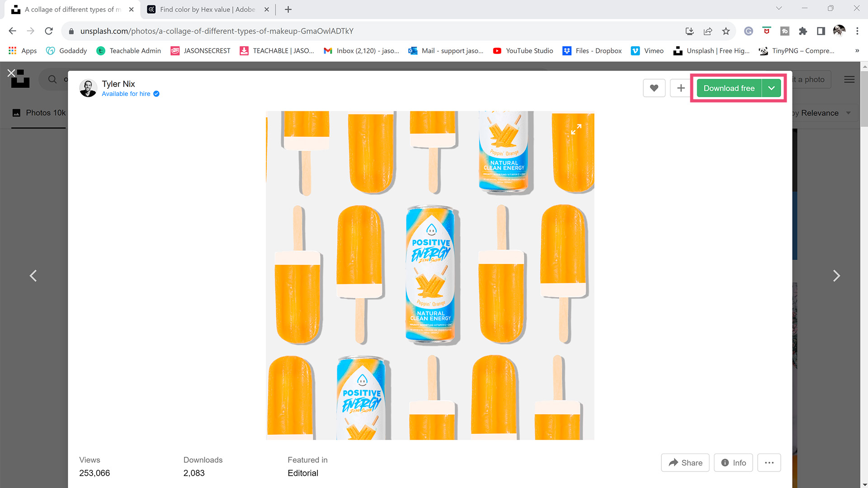Toggle browser side panel icon
Screen dimensions: 868x488
821,31
